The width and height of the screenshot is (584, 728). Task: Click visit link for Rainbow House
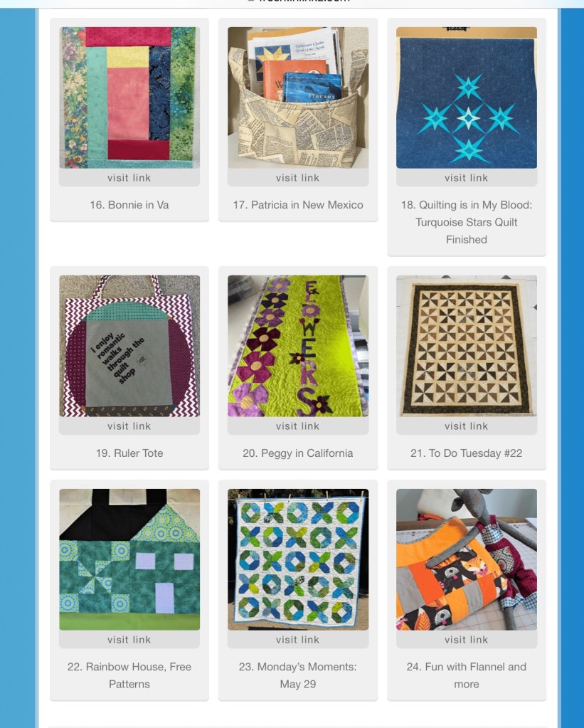click(129, 640)
